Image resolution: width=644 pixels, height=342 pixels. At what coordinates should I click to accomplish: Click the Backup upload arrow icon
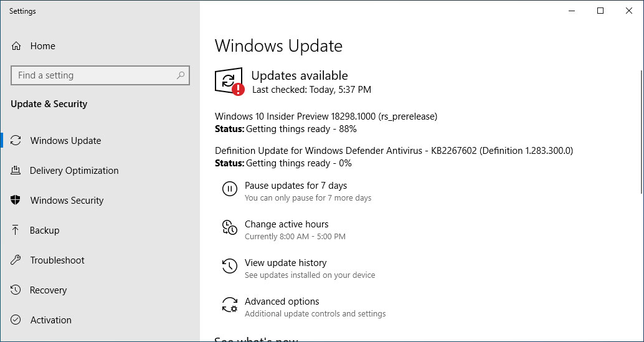tap(16, 230)
